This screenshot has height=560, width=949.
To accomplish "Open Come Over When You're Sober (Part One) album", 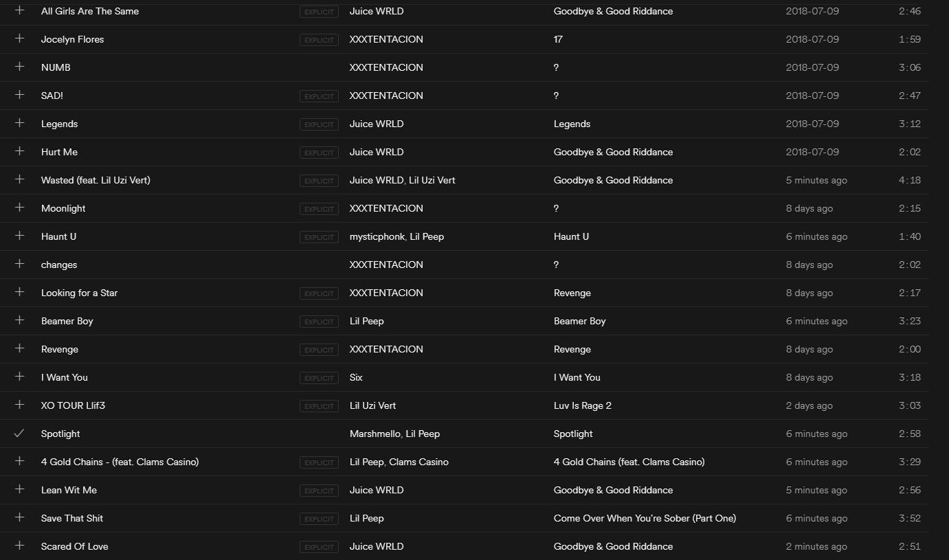I will tap(645, 518).
